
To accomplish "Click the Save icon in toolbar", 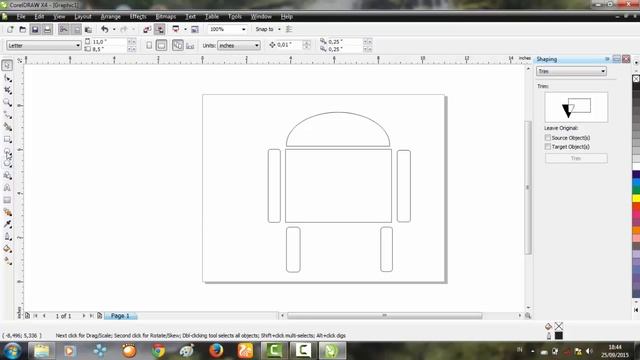I will (35, 29).
